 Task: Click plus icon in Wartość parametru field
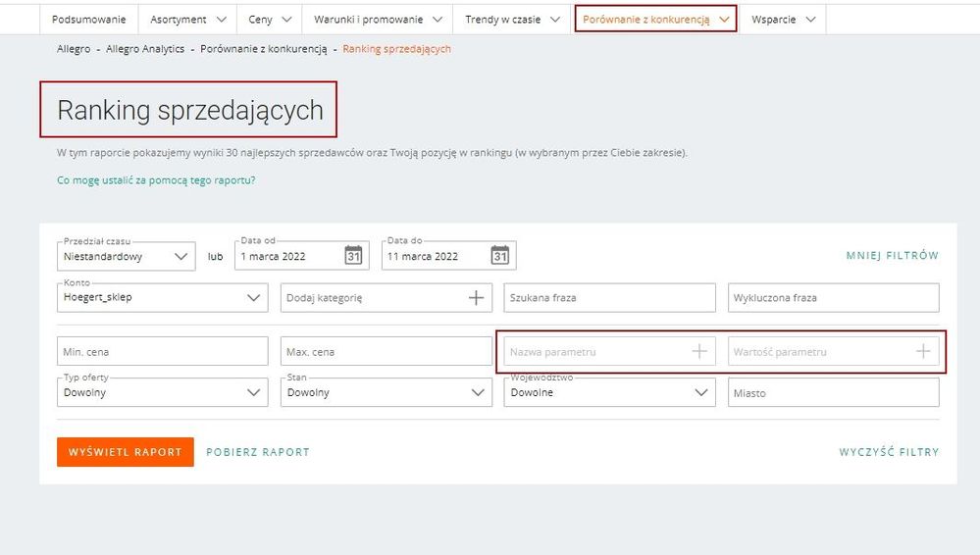coord(923,352)
